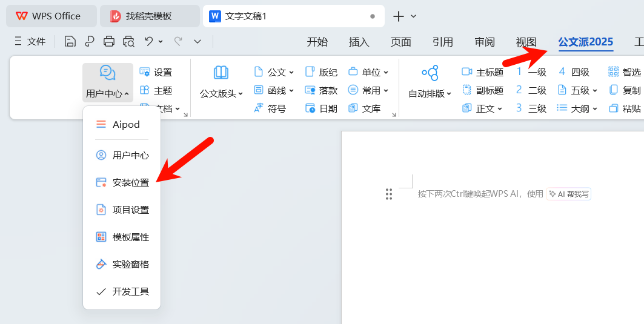Choose 实验窗格 in the dropdown menu

click(122, 265)
